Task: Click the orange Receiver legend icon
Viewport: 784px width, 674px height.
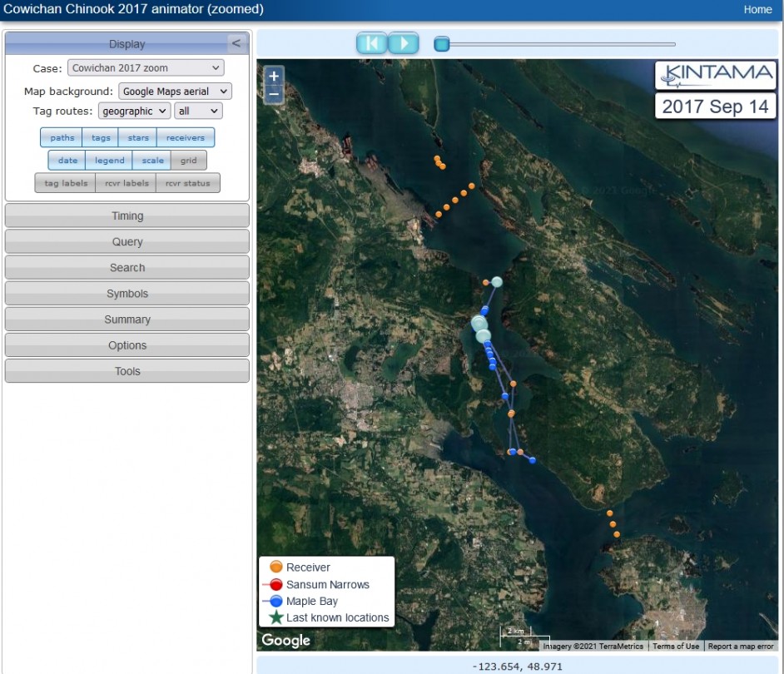Action: tap(276, 567)
